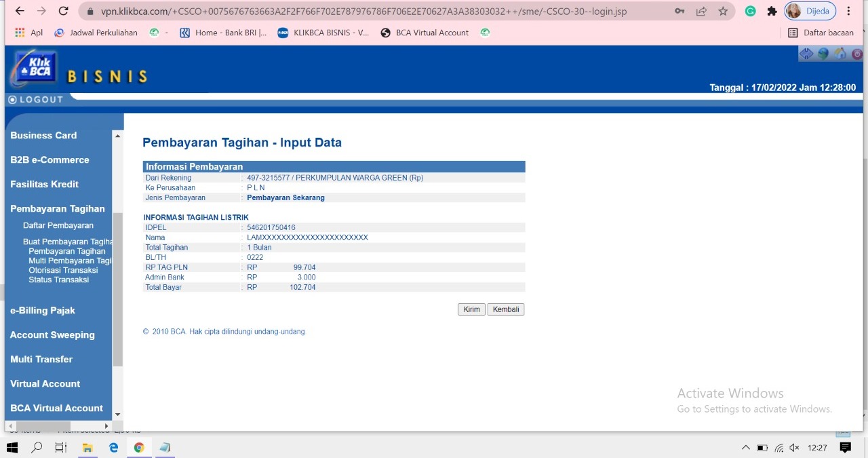Viewport: 868px width, 458px height.
Task: Open the Chrome extensions puzzle icon
Action: click(x=772, y=12)
